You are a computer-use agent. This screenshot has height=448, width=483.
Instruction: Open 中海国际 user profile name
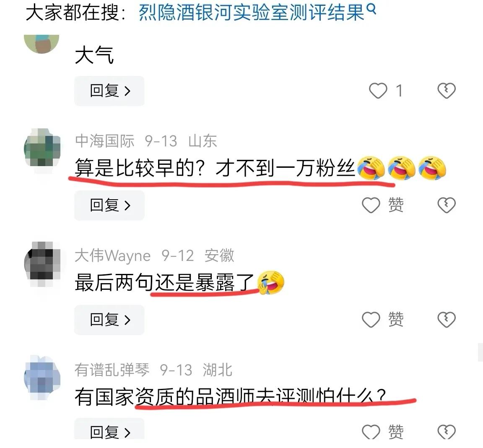[105, 141]
